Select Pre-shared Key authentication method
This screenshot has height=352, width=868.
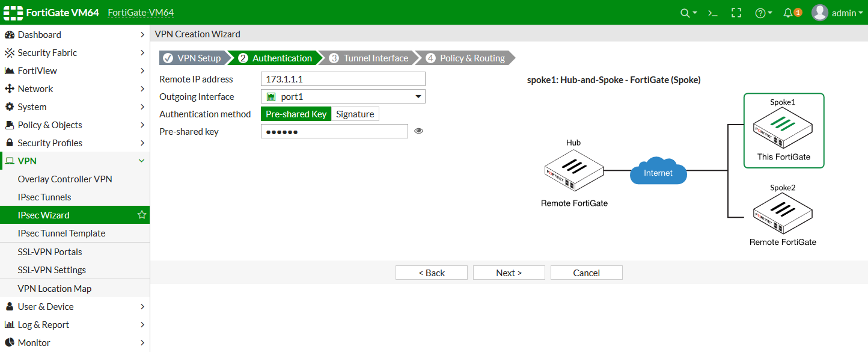[296, 114]
